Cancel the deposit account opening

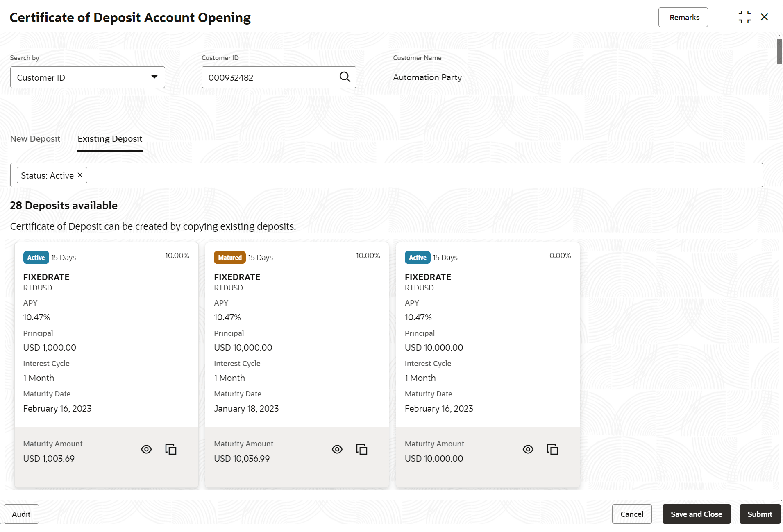[631, 514]
